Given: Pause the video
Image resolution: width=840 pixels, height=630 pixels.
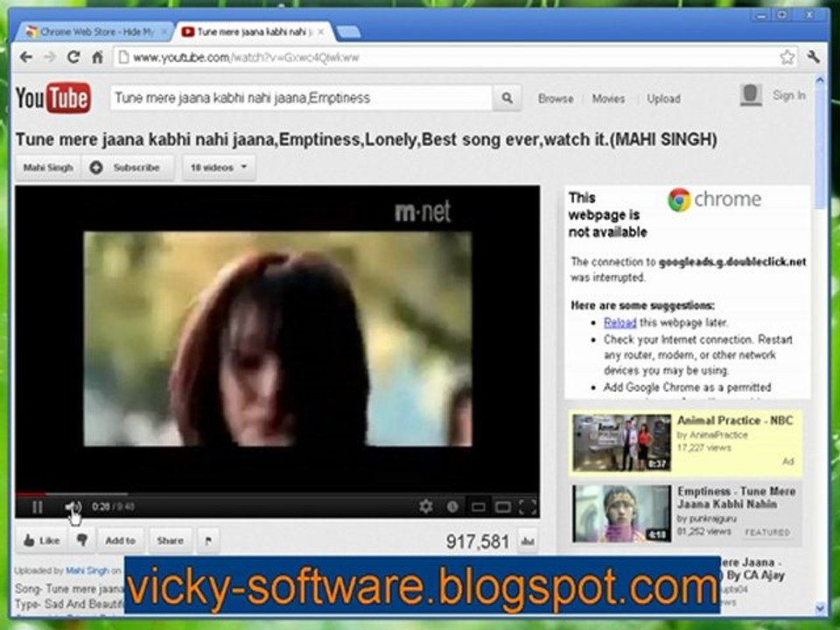Looking at the screenshot, I should click(x=37, y=507).
